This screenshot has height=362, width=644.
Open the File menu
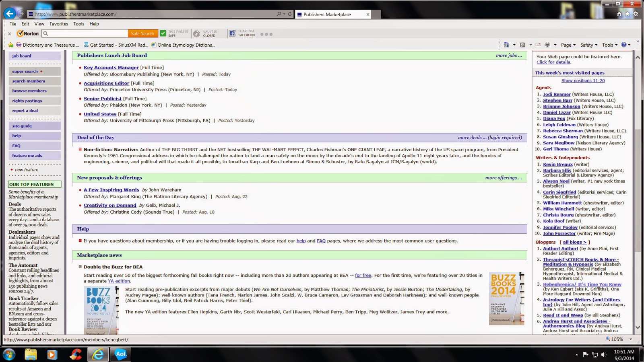[x=13, y=24]
